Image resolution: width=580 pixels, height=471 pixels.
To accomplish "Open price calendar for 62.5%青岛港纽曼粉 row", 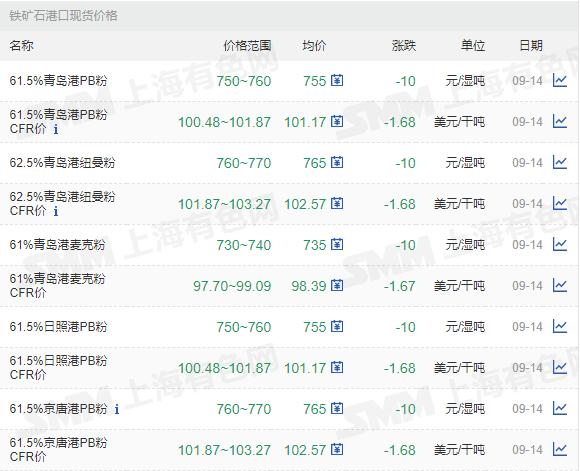I will (x=337, y=162).
